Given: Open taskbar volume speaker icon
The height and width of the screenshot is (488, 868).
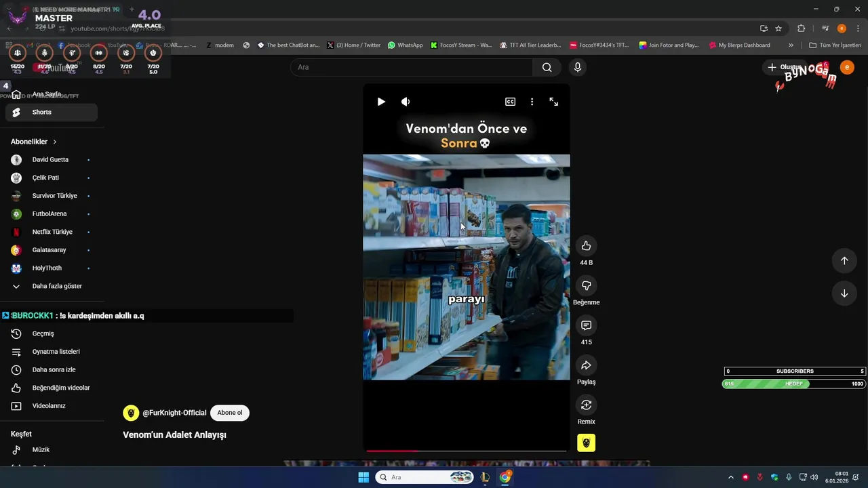Looking at the screenshot, I should (x=814, y=477).
